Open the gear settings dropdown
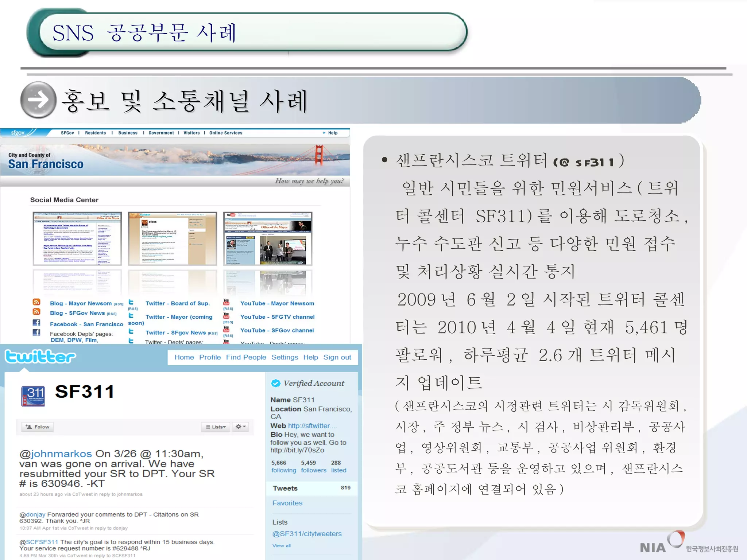This screenshot has height=560, width=747. (241, 427)
